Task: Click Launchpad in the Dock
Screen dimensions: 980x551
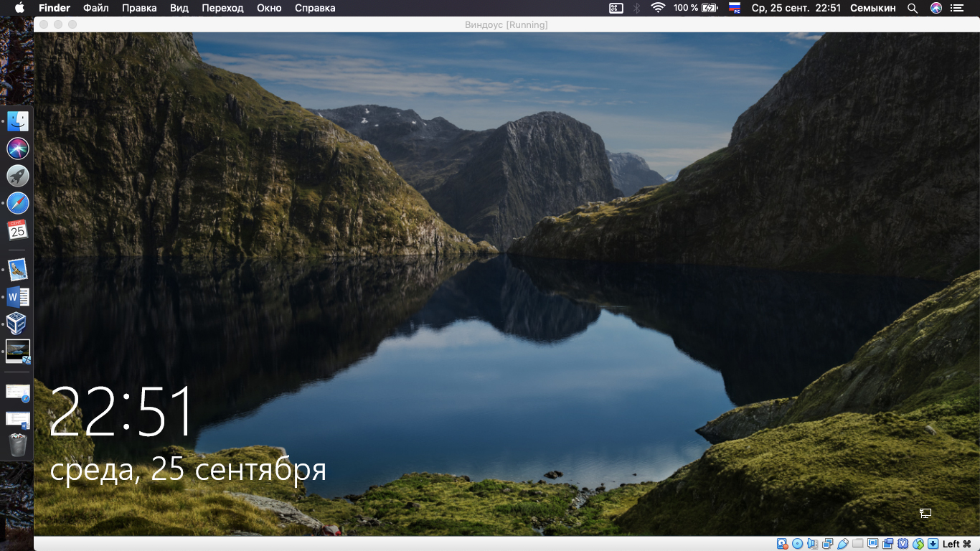Action: 17,175
